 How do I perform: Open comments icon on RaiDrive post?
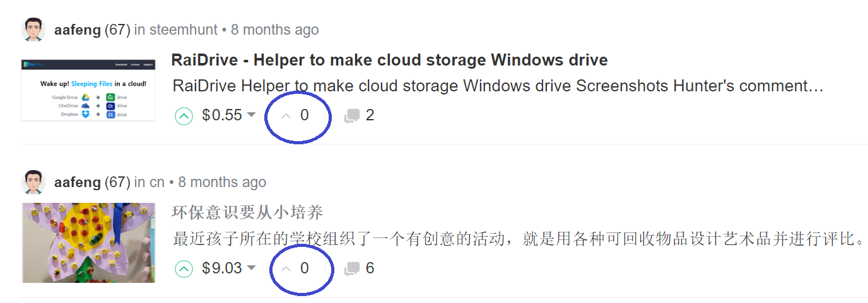click(x=352, y=116)
